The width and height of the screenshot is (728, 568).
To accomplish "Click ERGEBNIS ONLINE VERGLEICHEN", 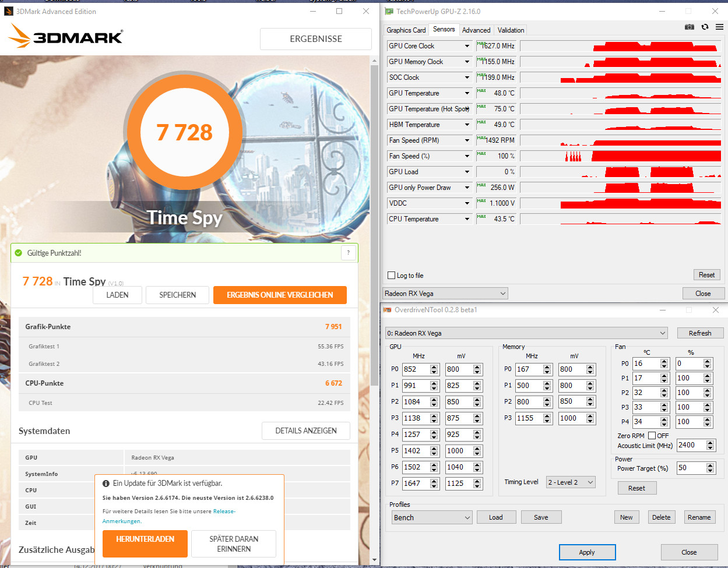I will point(280,295).
